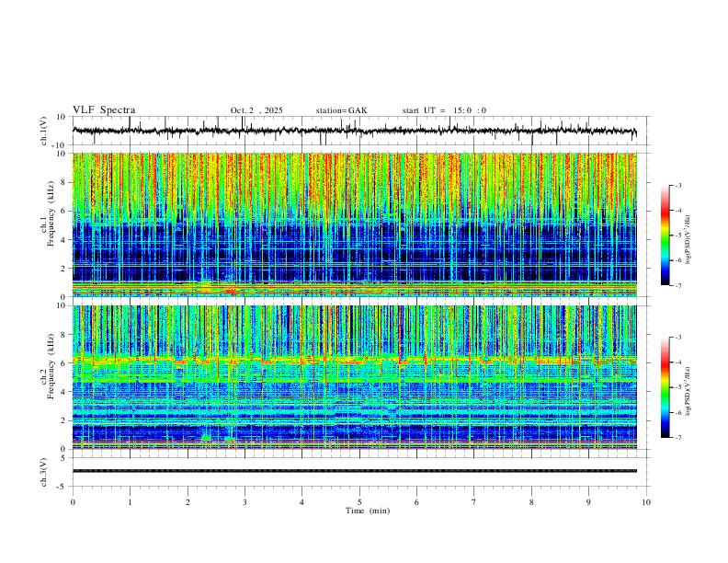Viewport: 728px width, 563px height.
Task: Click the "4" kHz tick on ch.1 spectrogram
Action: [x=64, y=240]
